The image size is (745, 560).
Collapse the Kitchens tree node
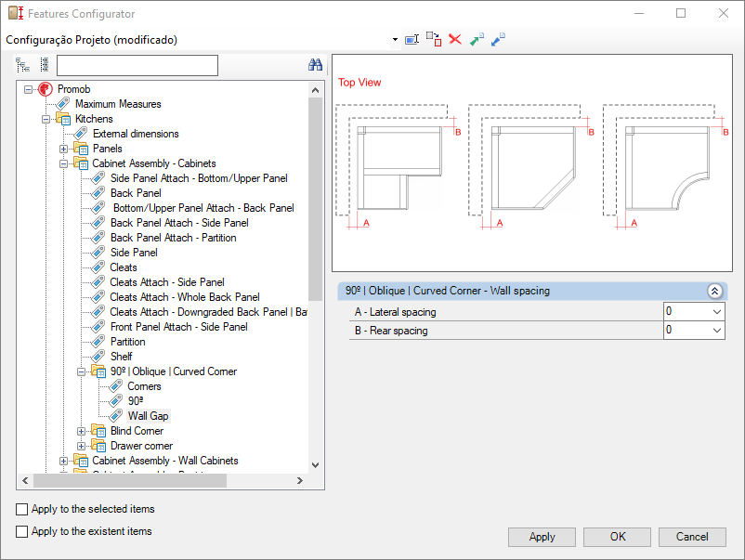[46, 119]
